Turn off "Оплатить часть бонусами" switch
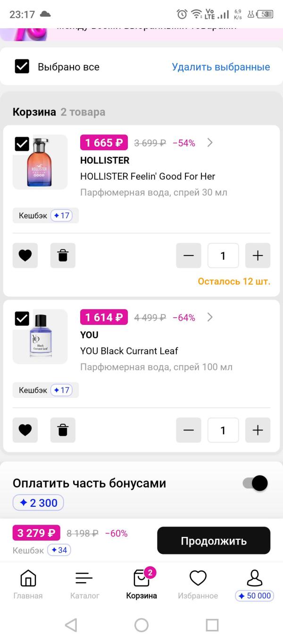Image resolution: width=283 pixels, height=644 pixels. click(255, 483)
